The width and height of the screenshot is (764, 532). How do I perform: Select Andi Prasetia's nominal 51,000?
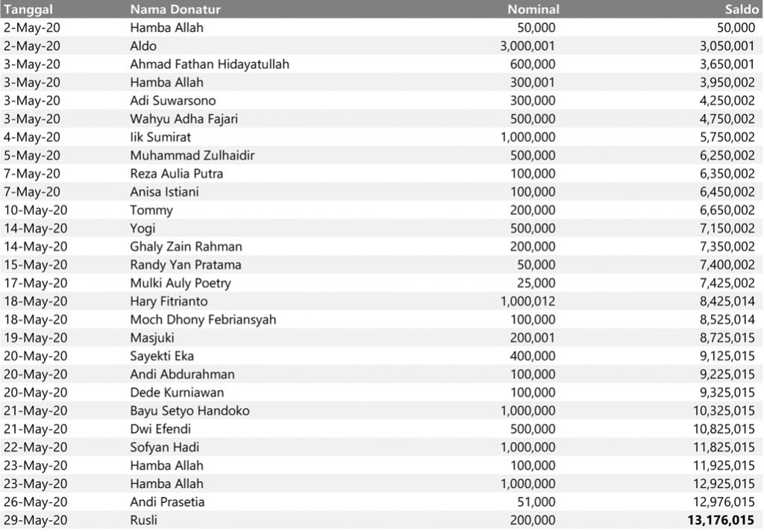(536, 502)
